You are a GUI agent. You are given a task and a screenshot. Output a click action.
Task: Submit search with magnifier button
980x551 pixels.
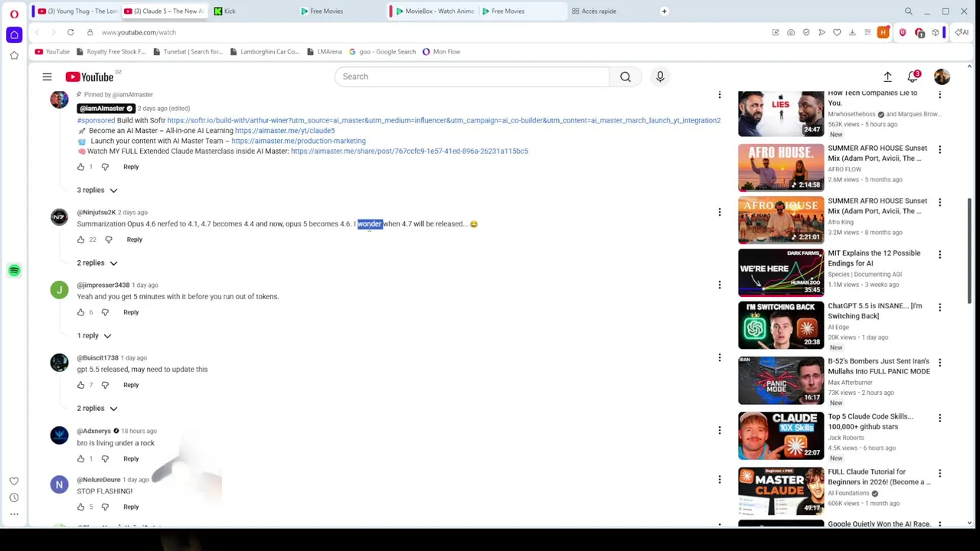[x=626, y=77]
